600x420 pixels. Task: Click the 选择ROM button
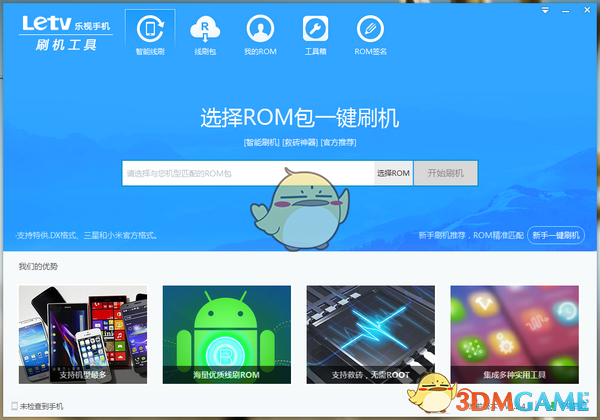(393, 173)
